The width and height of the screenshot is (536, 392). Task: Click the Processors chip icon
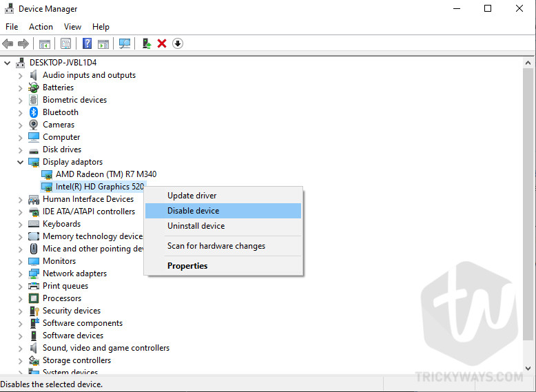click(x=34, y=298)
